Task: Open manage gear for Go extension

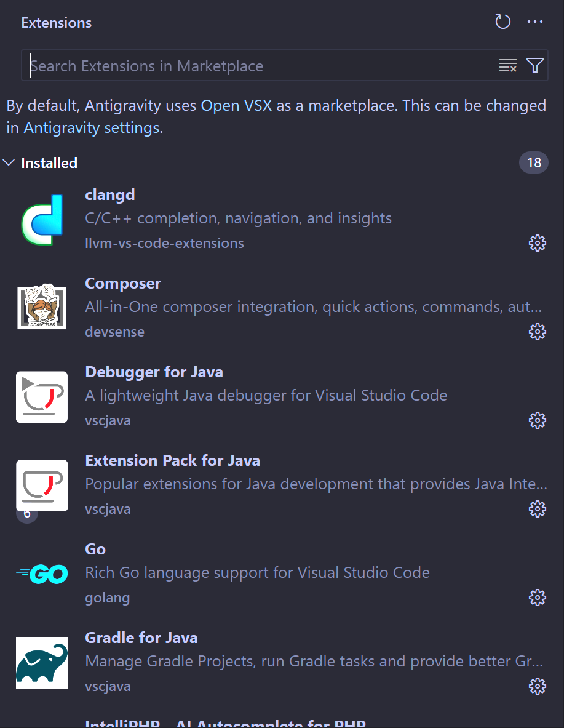Action: 537,598
